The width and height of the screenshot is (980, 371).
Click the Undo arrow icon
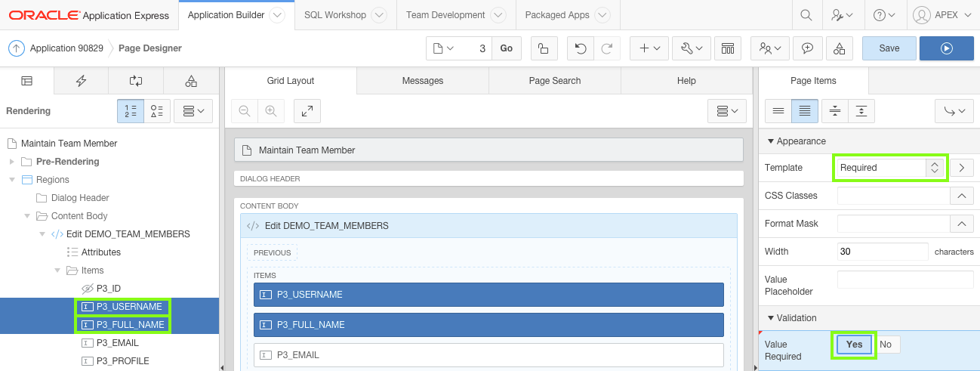click(580, 48)
